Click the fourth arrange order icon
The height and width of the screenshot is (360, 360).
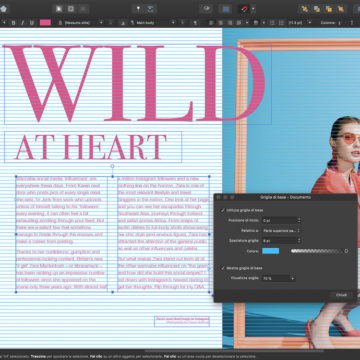[x=340, y=9]
